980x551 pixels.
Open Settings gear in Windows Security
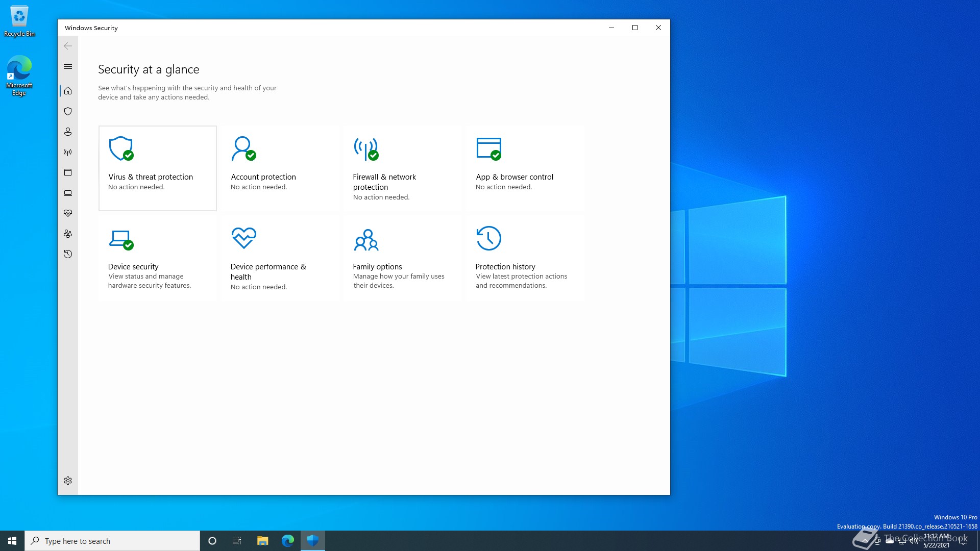pyautogui.click(x=68, y=481)
